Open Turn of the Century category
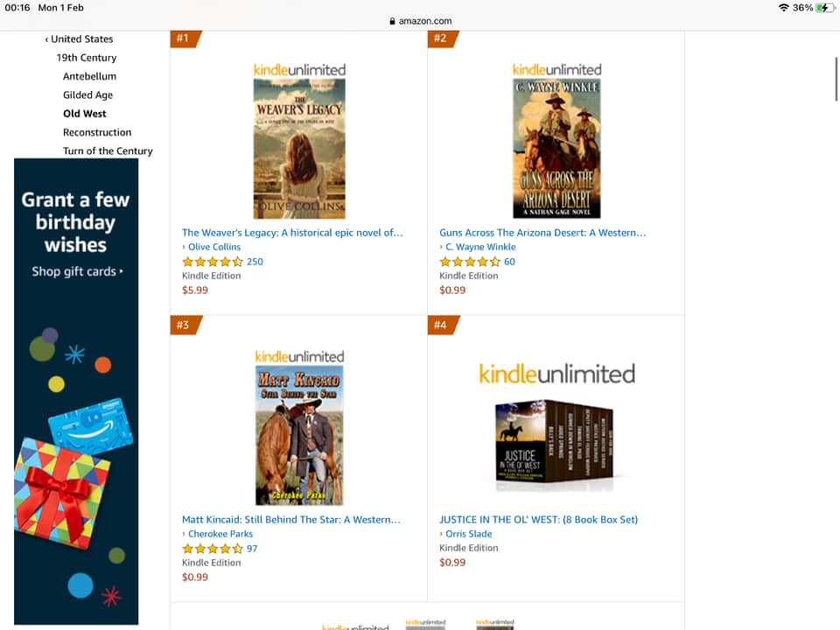Image resolution: width=840 pixels, height=630 pixels. pos(108,151)
